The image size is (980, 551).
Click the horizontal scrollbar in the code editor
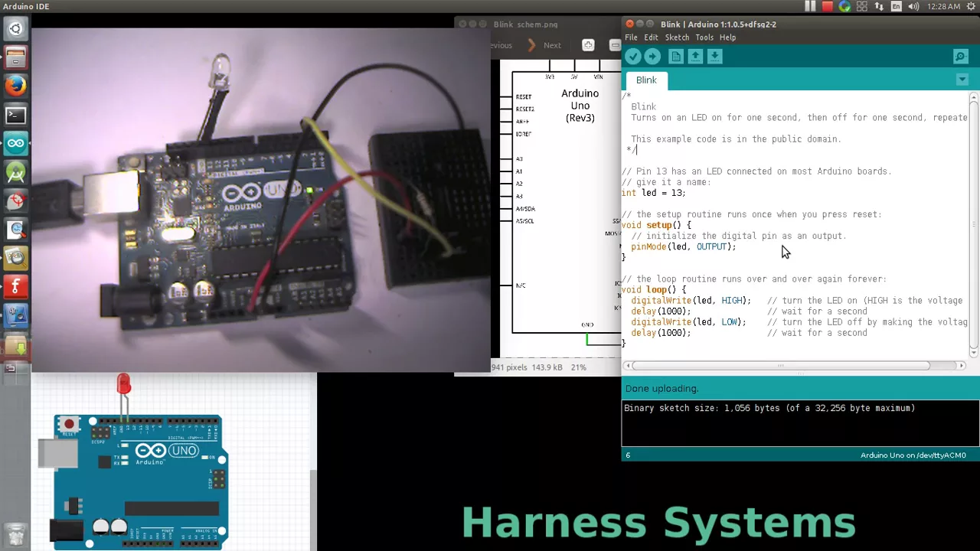click(x=780, y=366)
